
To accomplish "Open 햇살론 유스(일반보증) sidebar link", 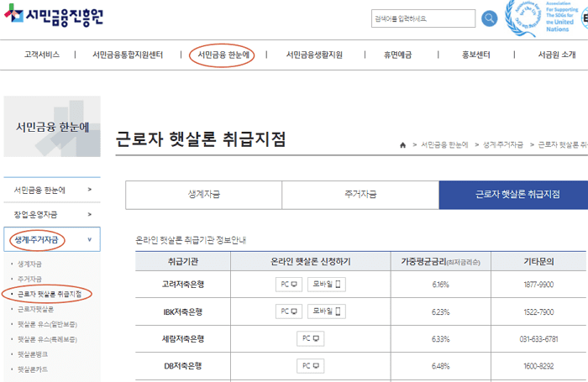I will (x=47, y=324).
